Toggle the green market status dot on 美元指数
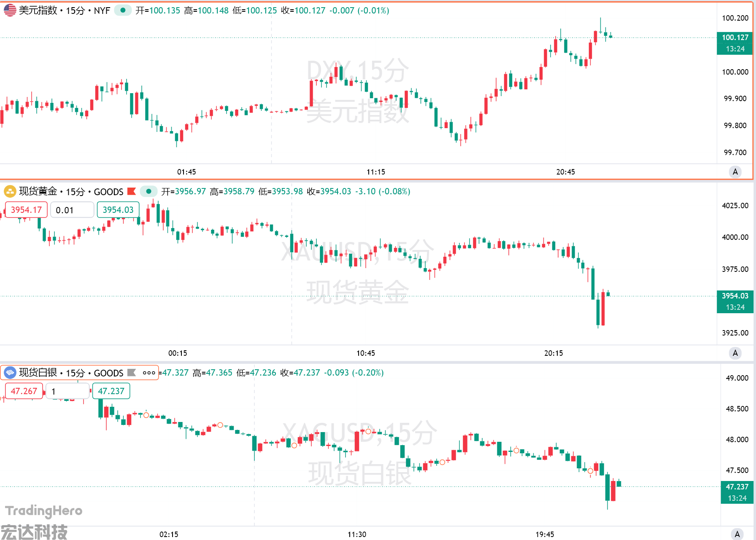 123,10
